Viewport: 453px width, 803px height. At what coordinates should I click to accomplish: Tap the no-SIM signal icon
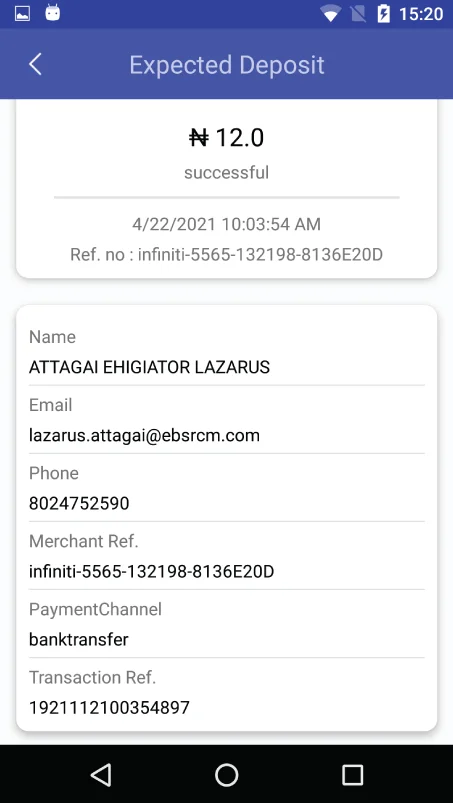358,14
